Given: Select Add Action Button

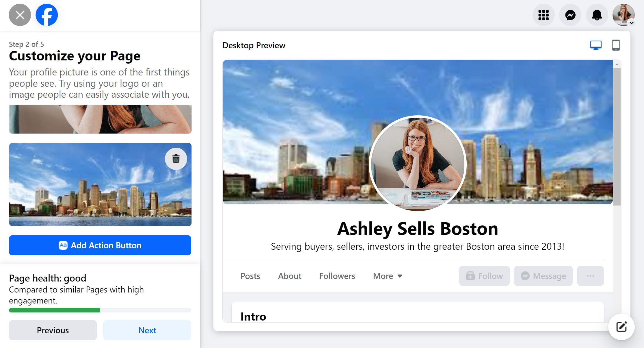Looking at the screenshot, I should point(100,245).
